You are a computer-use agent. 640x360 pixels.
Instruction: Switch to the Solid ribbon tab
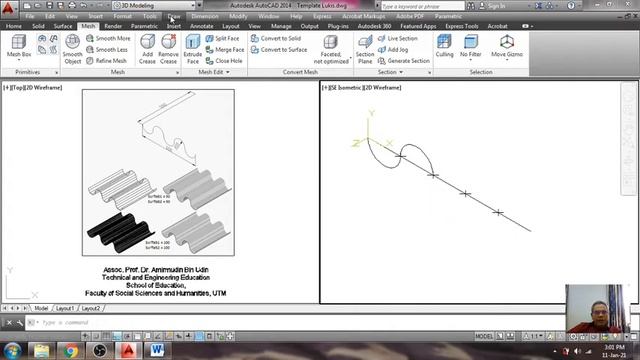[x=38, y=26]
